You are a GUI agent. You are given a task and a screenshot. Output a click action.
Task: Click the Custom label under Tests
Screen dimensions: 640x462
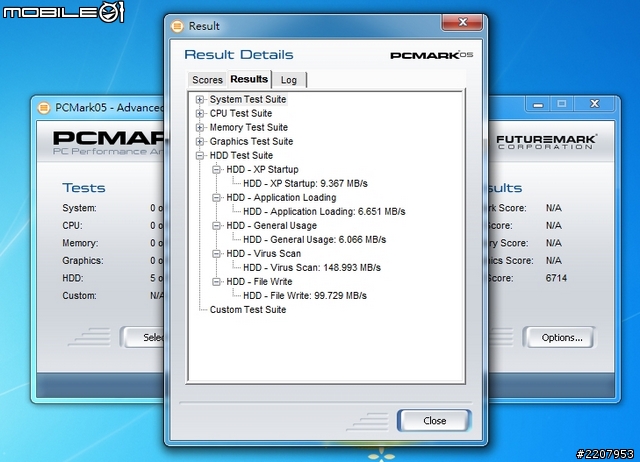pyautogui.click(x=79, y=296)
